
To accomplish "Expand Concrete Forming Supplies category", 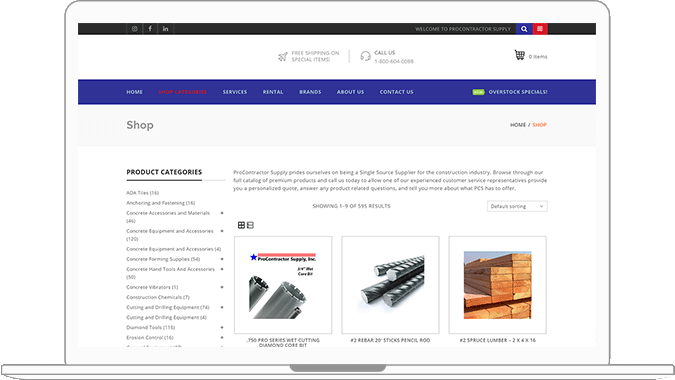I will [222, 259].
